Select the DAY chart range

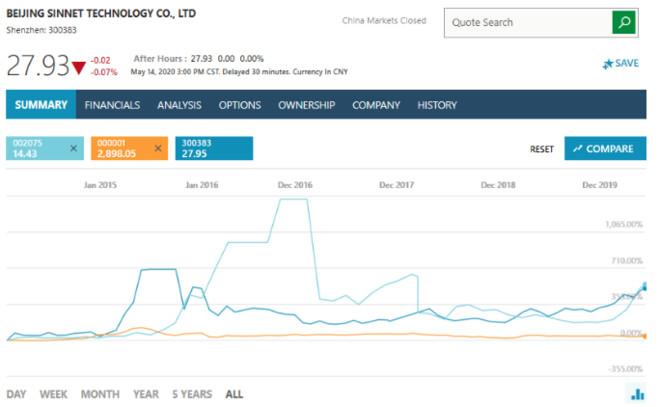click(16, 394)
